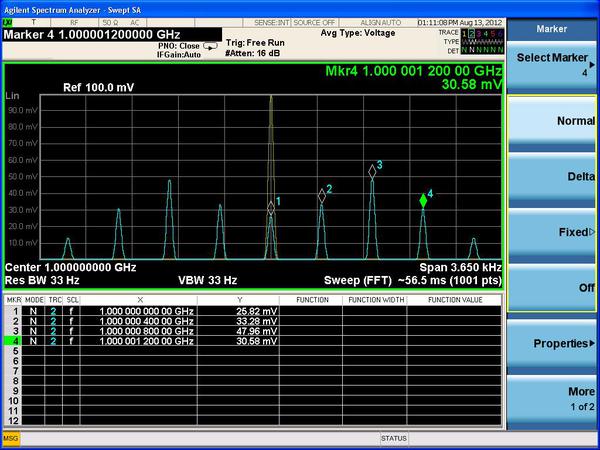The width and height of the screenshot is (600, 450).
Task: Click the Res BW 33 Hz label
Action: (x=42, y=280)
